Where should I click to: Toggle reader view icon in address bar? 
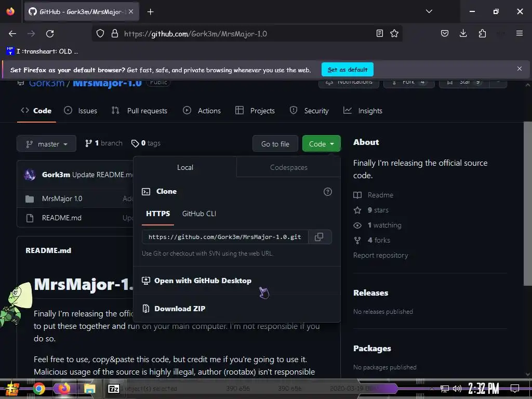pos(380,33)
